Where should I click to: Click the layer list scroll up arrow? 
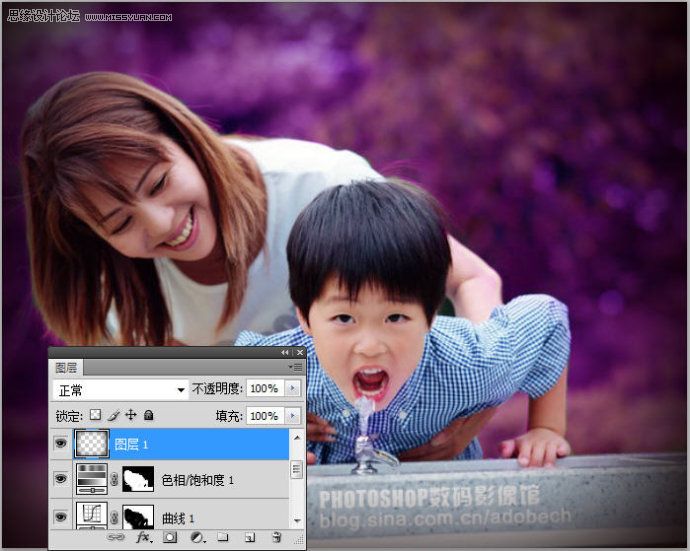point(297,437)
